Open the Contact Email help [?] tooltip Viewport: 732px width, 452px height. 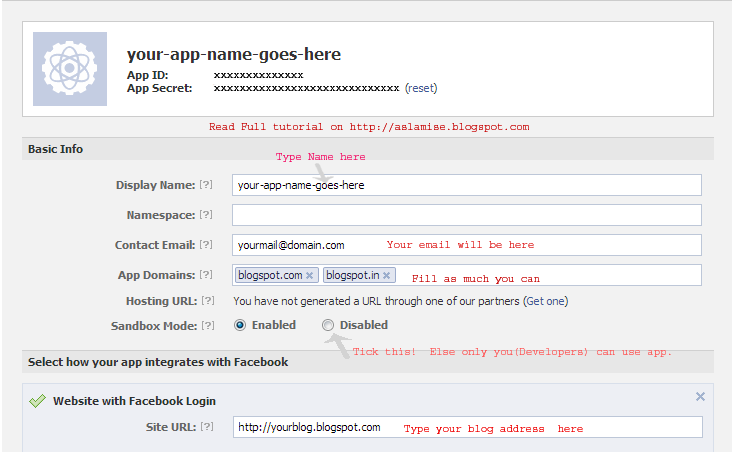click(206, 245)
